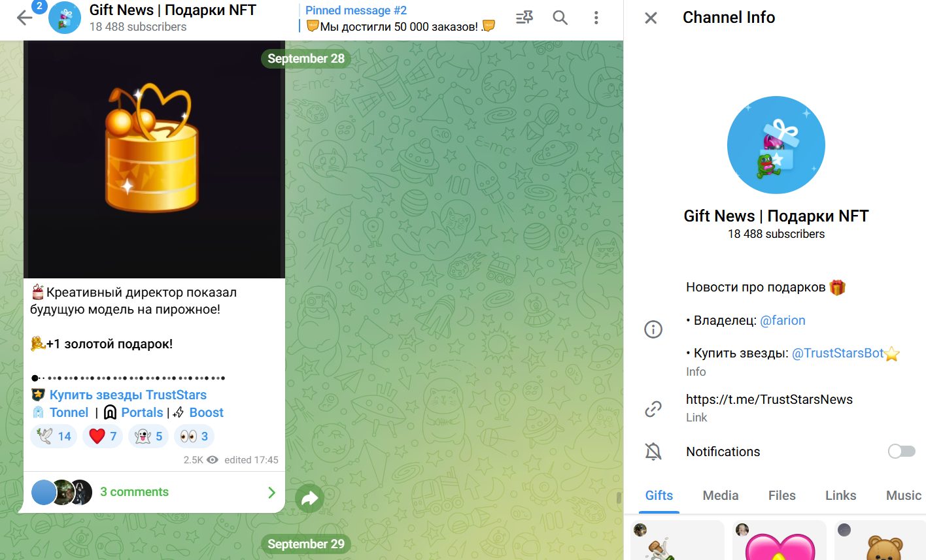Image resolution: width=926 pixels, height=560 pixels.
Task: Open the pink heart gift thumbnail
Action: [x=780, y=540]
